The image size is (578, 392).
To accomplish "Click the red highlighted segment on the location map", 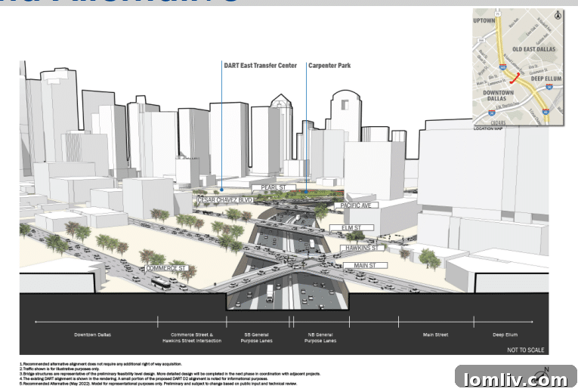I will (x=514, y=79).
